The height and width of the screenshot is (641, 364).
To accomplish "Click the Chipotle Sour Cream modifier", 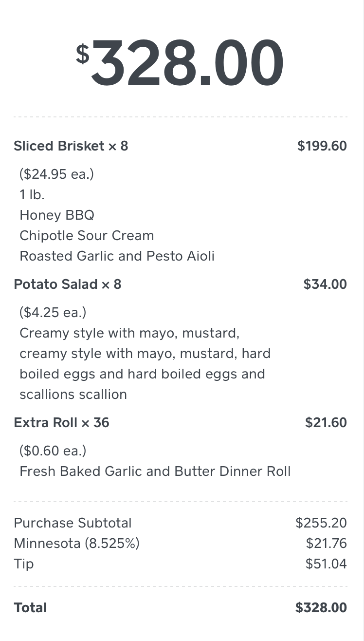I will [x=87, y=236].
